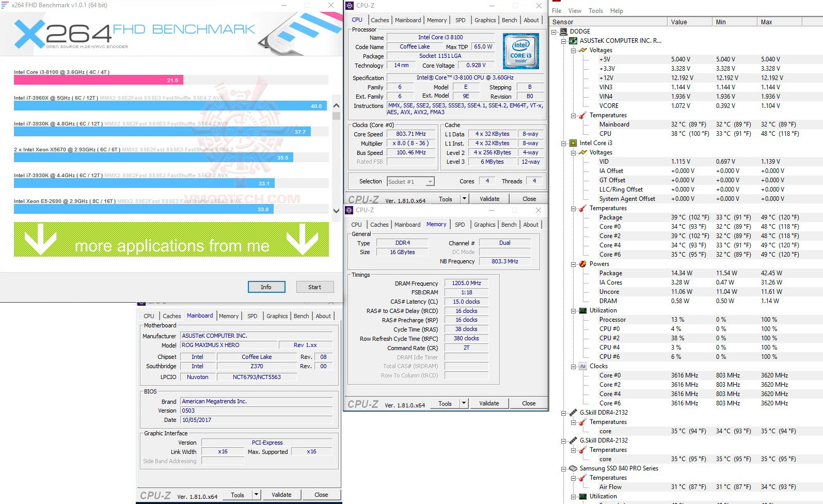This screenshot has width=823, height=504.
Task: Click the Temperatures icon above the Air Flow row
Action: (583, 478)
